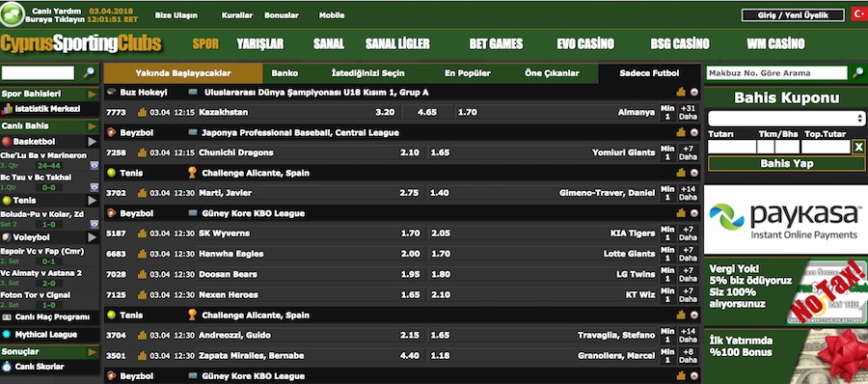Click the Giriş / Yeni Üyelik button
The image size is (868, 384).
click(x=793, y=15)
